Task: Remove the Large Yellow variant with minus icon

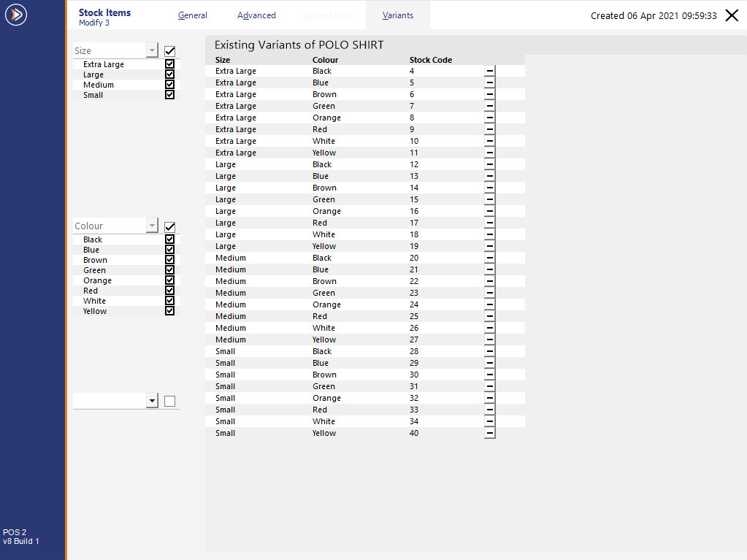Action: pos(489,246)
